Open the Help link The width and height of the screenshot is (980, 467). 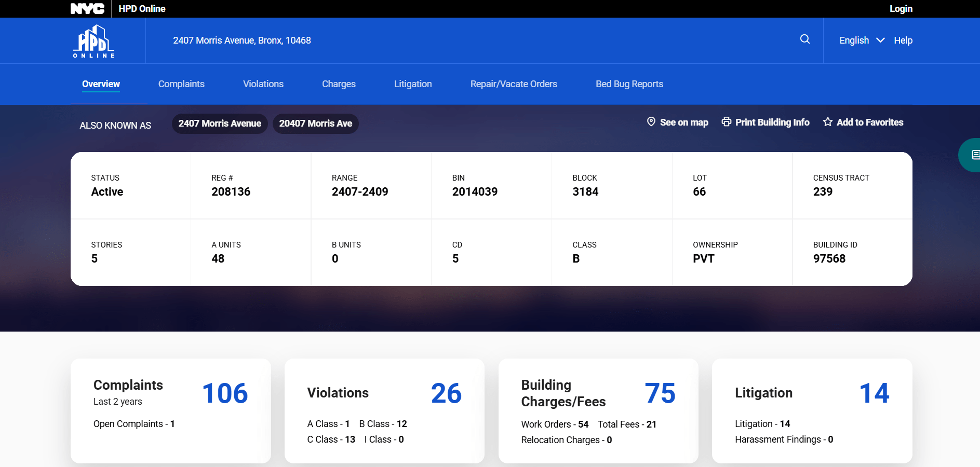[903, 40]
